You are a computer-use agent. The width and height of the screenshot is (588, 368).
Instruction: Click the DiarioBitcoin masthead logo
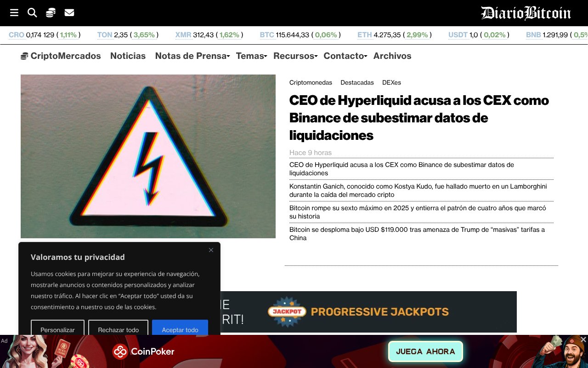click(526, 13)
